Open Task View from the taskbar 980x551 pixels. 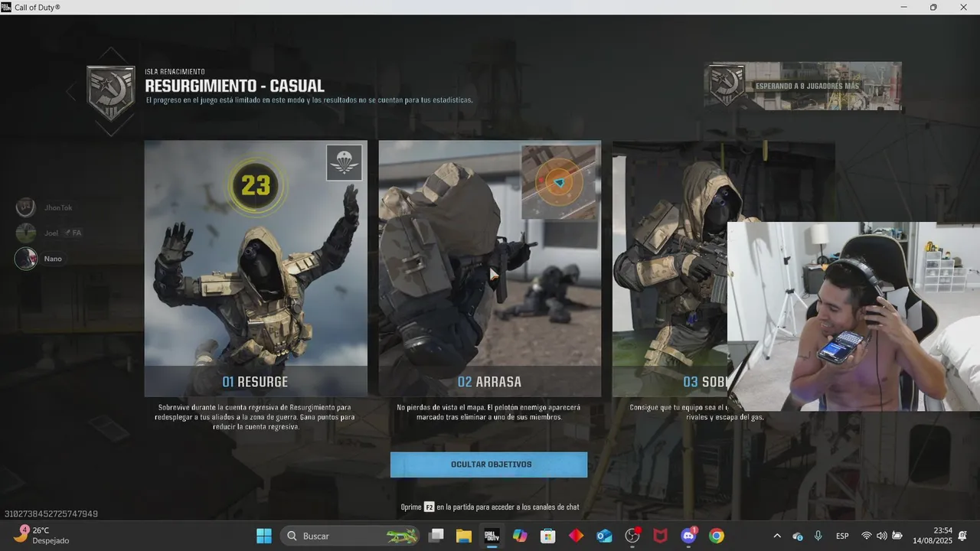(436, 536)
